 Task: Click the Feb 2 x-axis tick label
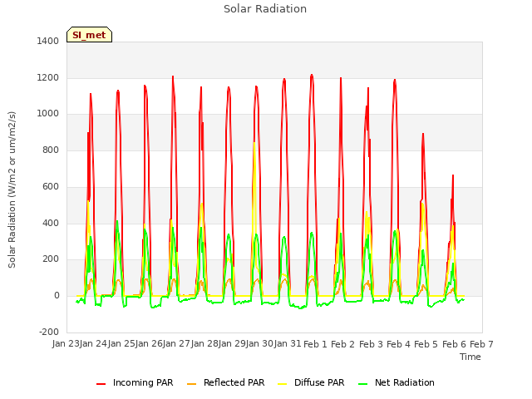coord(342,344)
